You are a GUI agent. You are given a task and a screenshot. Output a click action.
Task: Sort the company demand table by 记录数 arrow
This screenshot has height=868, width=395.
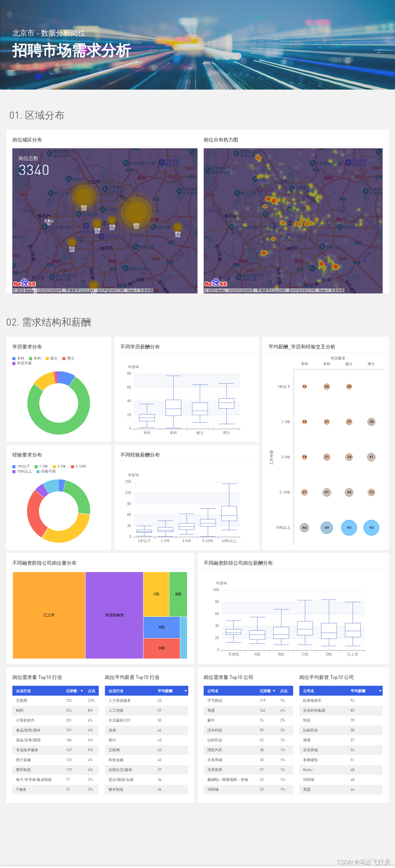click(x=274, y=691)
